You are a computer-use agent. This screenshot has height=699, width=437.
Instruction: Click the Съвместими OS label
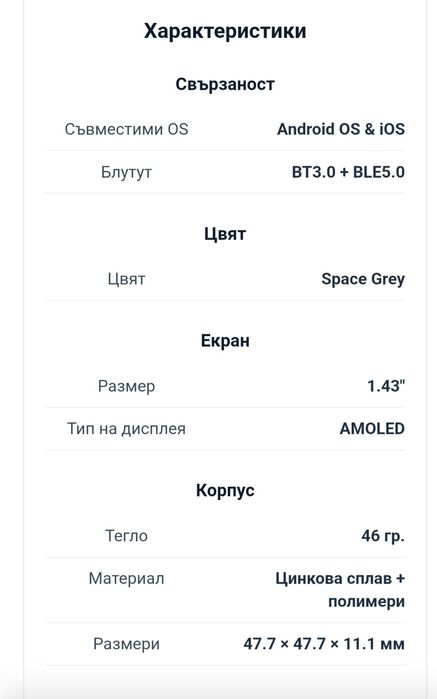pos(126,129)
